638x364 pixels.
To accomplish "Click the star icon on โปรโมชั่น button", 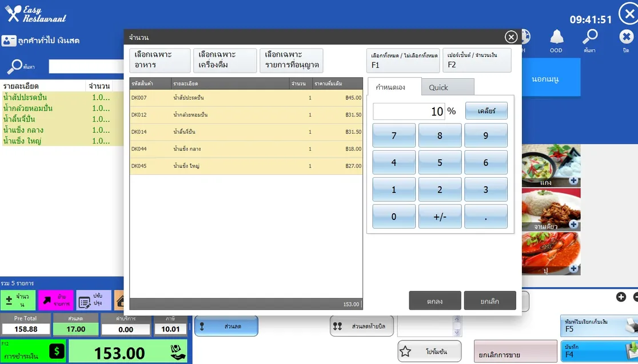I will tap(405, 352).
